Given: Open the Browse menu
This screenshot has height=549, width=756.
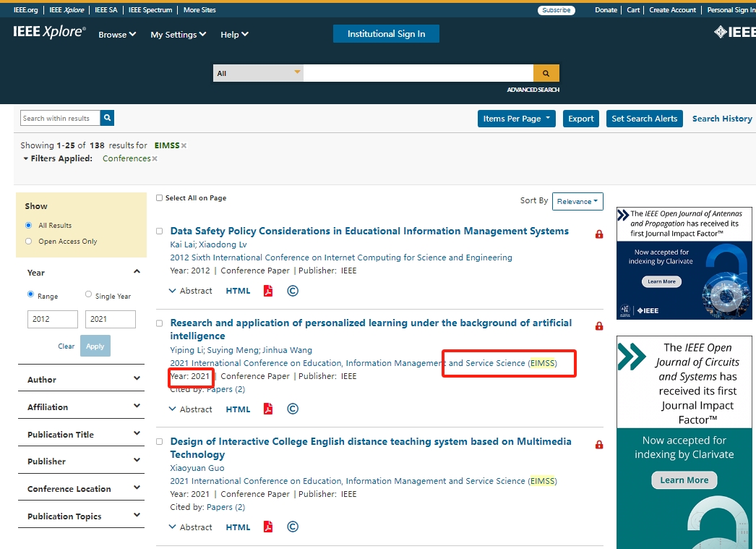Looking at the screenshot, I should (117, 35).
